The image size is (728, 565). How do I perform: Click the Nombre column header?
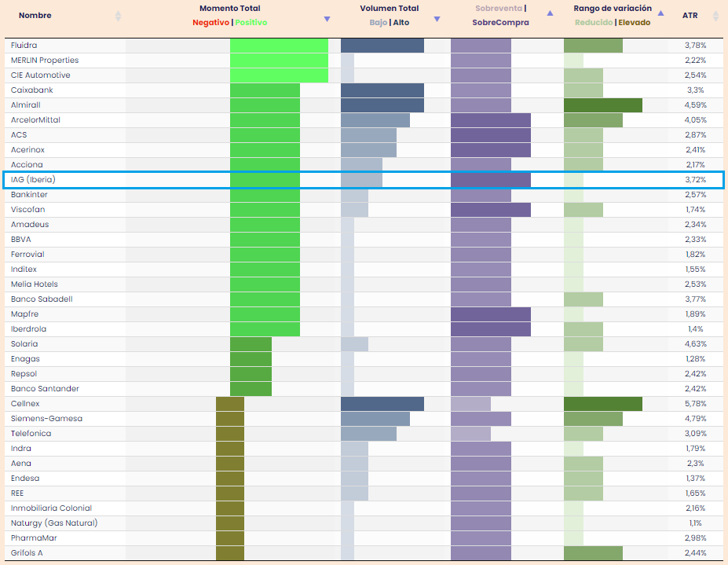(35, 16)
